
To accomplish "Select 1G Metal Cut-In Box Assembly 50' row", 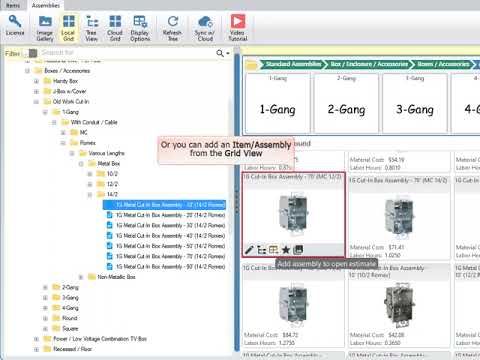I will click(x=166, y=246).
